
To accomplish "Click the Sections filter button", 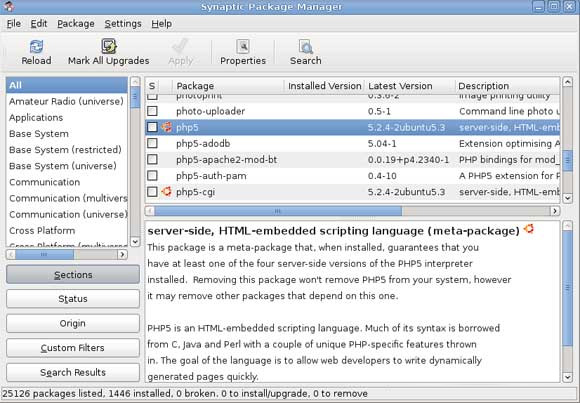I will point(73,275).
